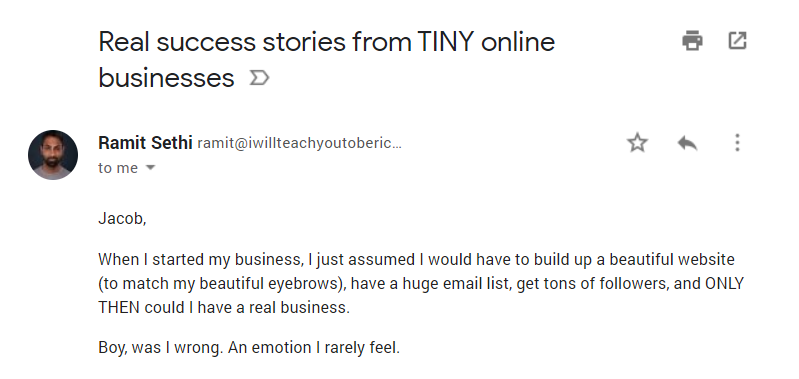The width and height of the screenshot is (799, 379).
Task: Click the truncated ramit@iwillteachyoutoberic… address
Action: tap(300, 144)
